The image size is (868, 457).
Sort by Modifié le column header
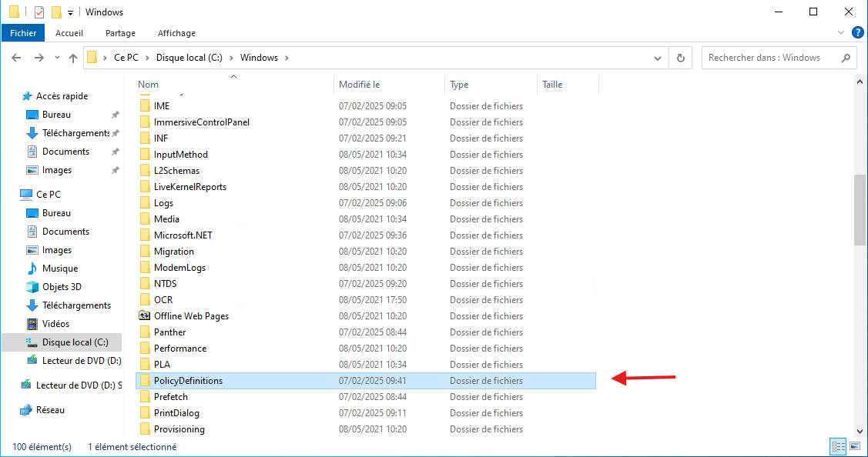359,85
